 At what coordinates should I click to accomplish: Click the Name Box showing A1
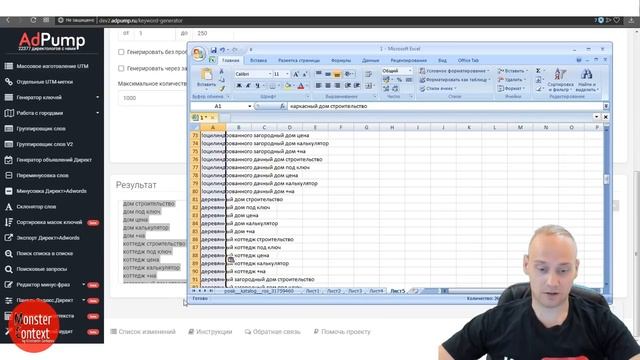coord(221,106)
